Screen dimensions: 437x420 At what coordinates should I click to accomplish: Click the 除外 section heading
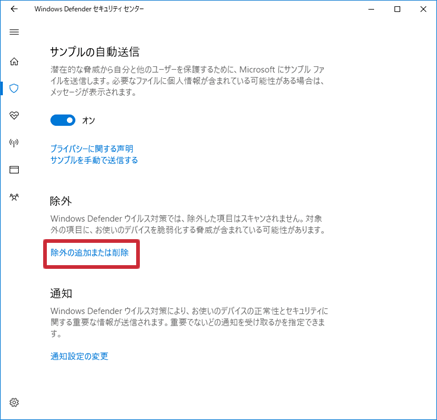coord(61,201)
